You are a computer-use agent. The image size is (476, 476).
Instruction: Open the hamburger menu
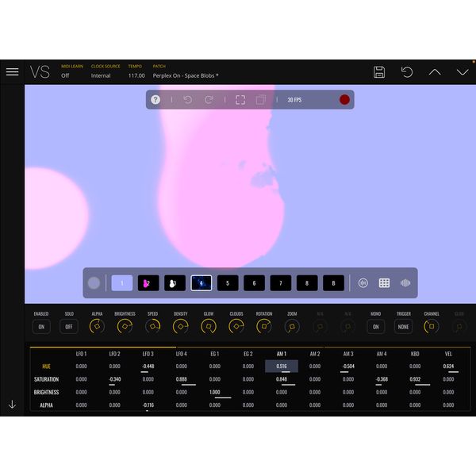tap(12, 71)
